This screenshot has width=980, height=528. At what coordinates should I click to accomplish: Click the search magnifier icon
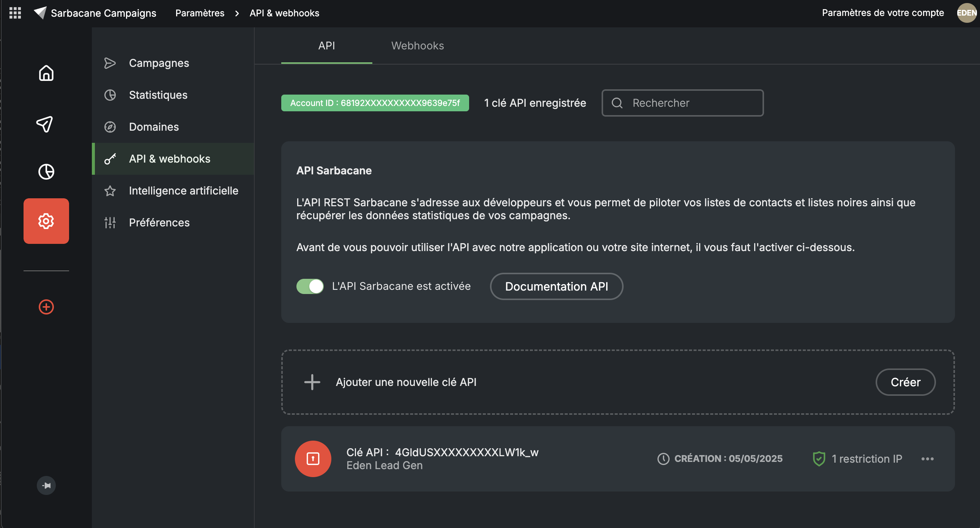tap(617, 103)
